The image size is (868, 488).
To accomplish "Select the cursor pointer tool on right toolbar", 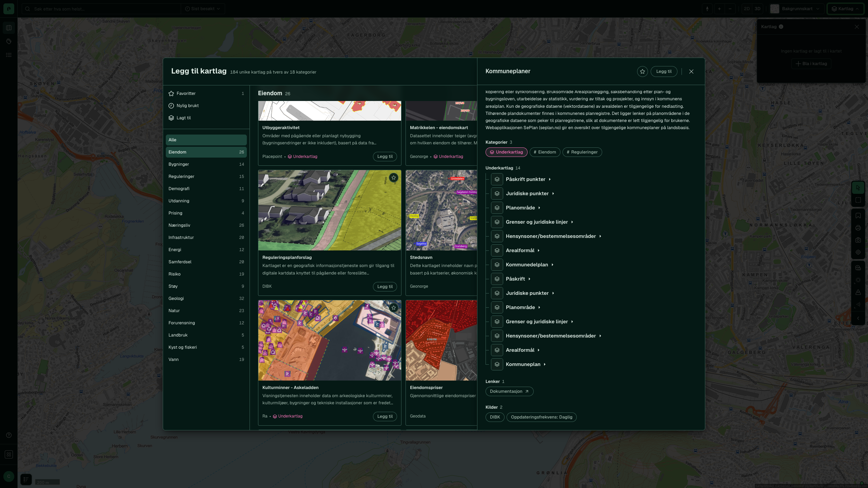I will point(858,187).
